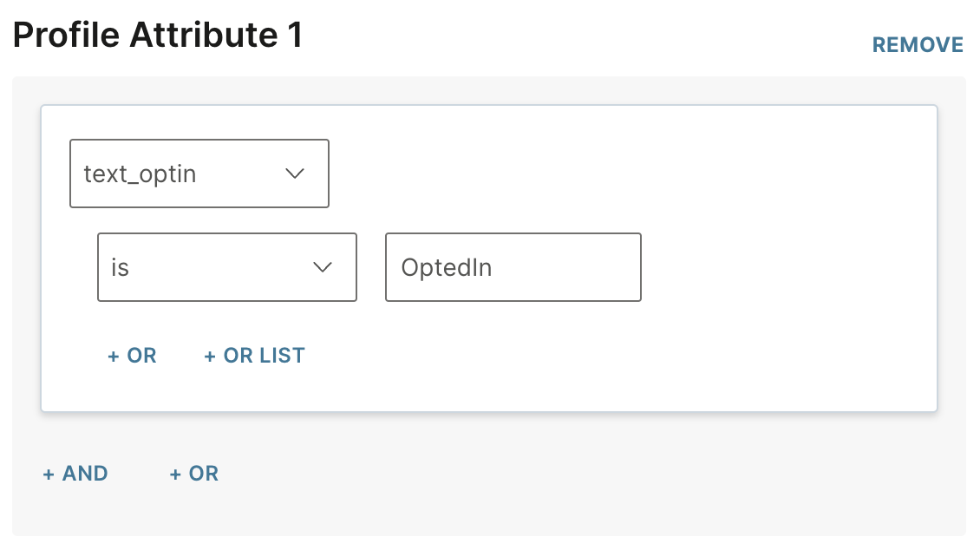980x550 pixels.
Task: Click the chevron arrow in the "is" selector
Action: pos(323,267)
